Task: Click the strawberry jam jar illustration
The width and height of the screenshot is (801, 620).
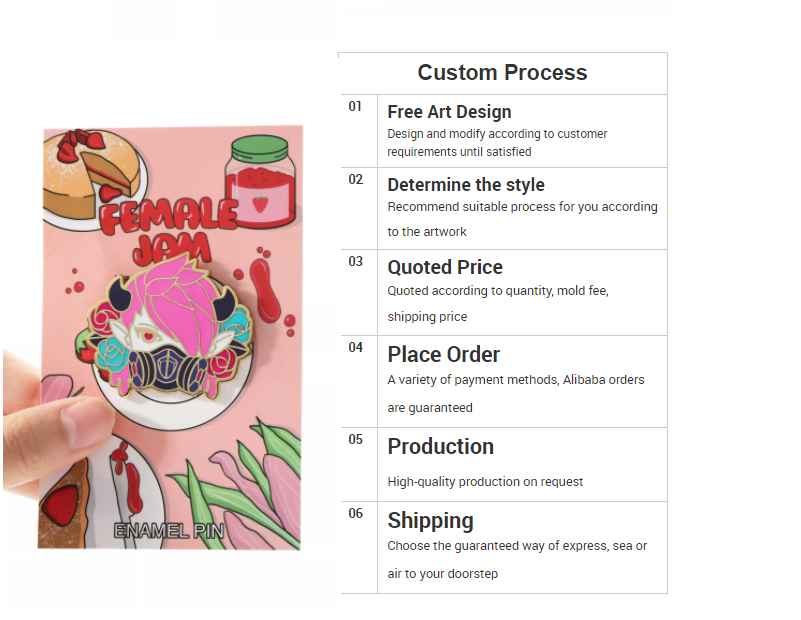Action: [262, 181]
